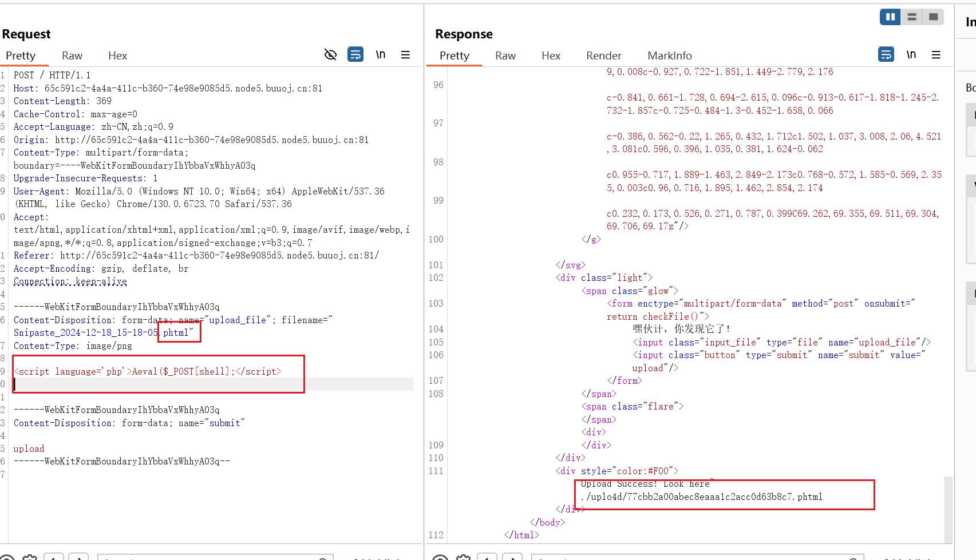This screenshot has height=560, width=976.
Task: Click the 'upload' form value line
Action: [x=29, y=449]
